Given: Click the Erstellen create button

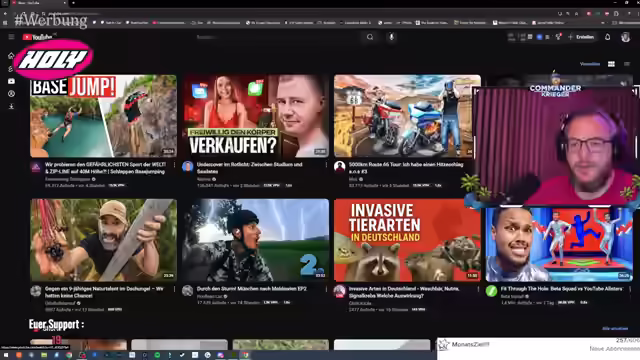Looking at the screenshot, I should coord(581,37).
